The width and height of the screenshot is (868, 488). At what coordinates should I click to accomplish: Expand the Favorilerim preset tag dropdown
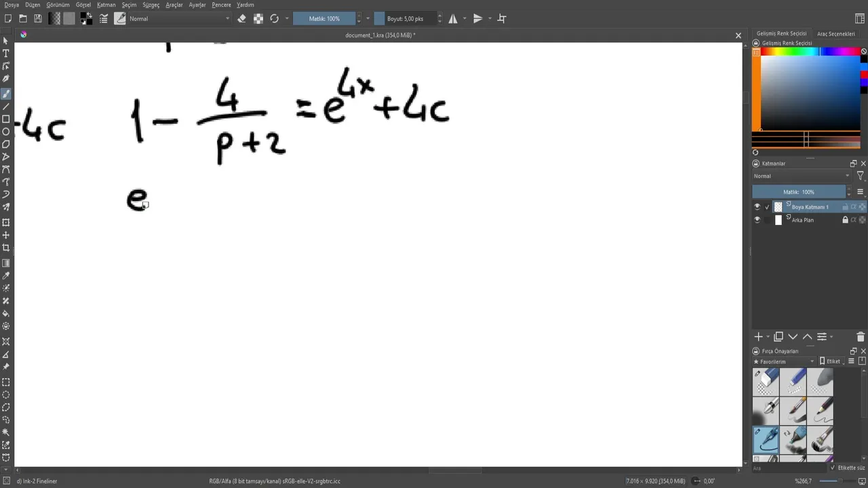(x=785, y=361)
